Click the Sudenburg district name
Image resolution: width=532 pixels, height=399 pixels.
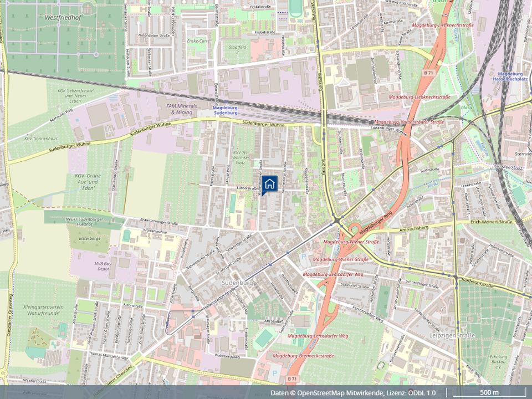238,283
